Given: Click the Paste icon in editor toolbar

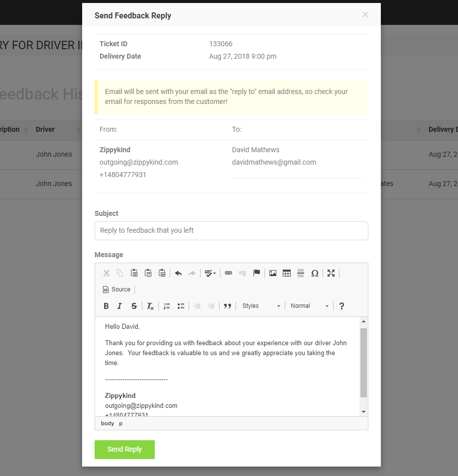Looking at the screenshot, I should (134, 273).
